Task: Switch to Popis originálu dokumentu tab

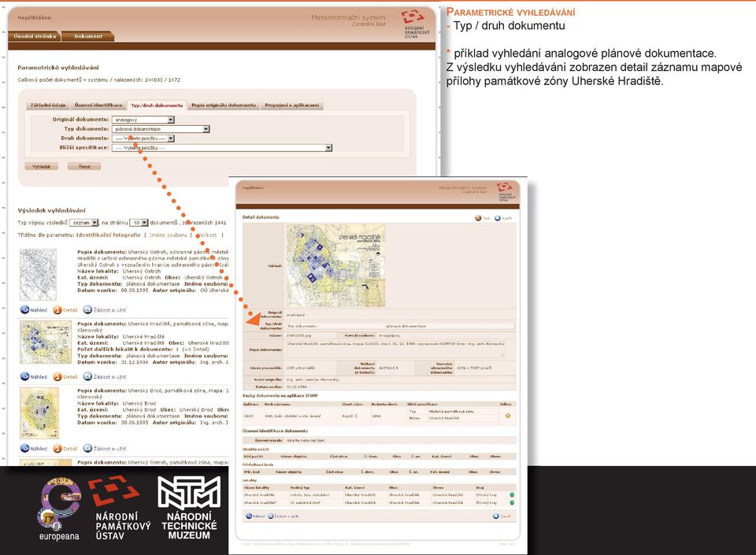Action: 224,105
